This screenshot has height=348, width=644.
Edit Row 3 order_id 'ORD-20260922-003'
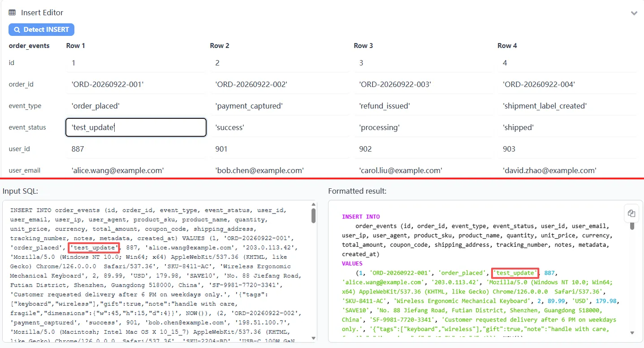click(424, 84)
